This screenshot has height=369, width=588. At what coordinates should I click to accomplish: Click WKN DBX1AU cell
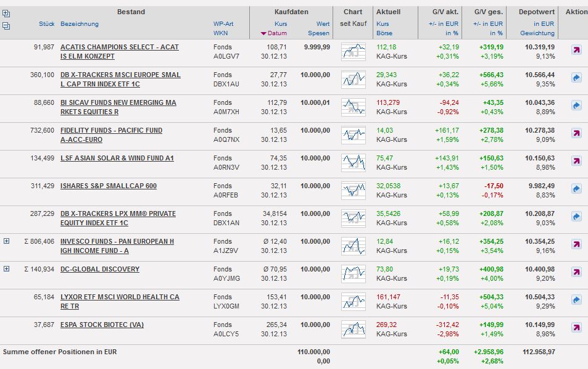(x=226, y=84)
